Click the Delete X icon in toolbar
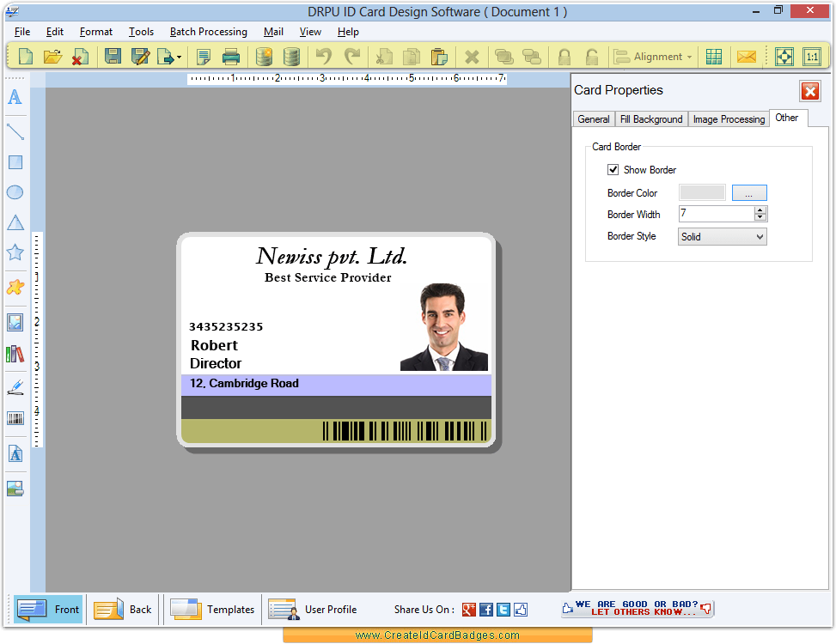Viewport: 836px width, 644px height. click(472, 57)
